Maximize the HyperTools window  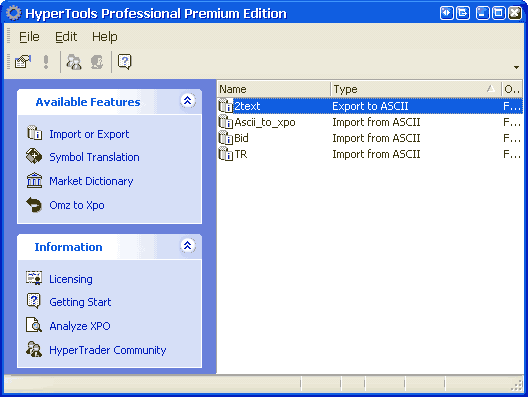[499, 13]
